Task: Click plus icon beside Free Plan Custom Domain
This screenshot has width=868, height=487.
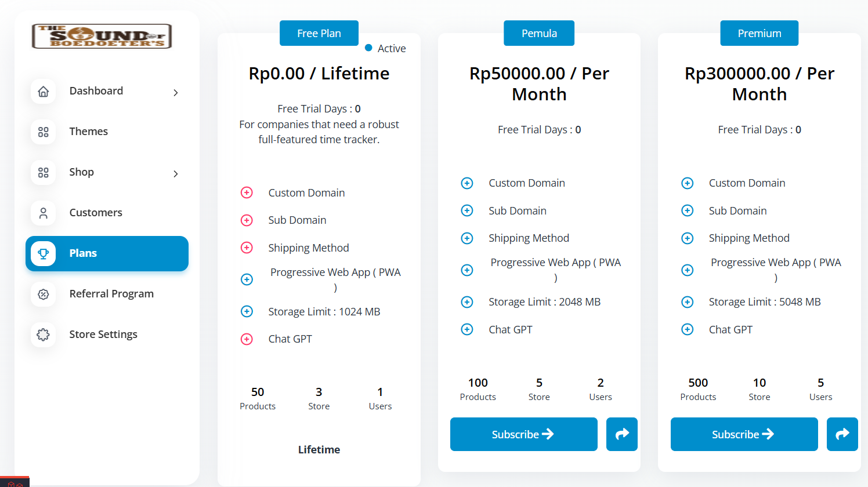Action: pyautogui.click(x=247, y=192)
